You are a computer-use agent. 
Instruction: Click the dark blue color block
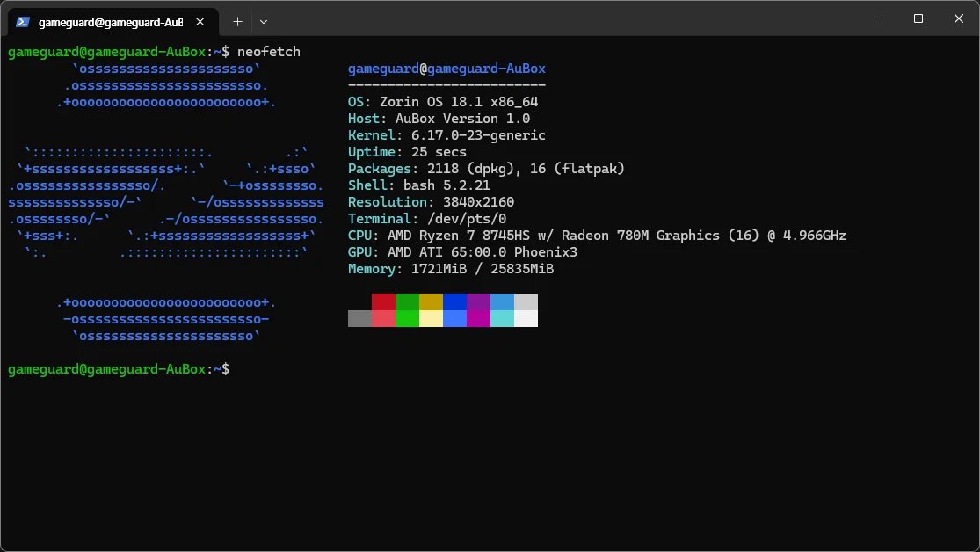(455, 302)
